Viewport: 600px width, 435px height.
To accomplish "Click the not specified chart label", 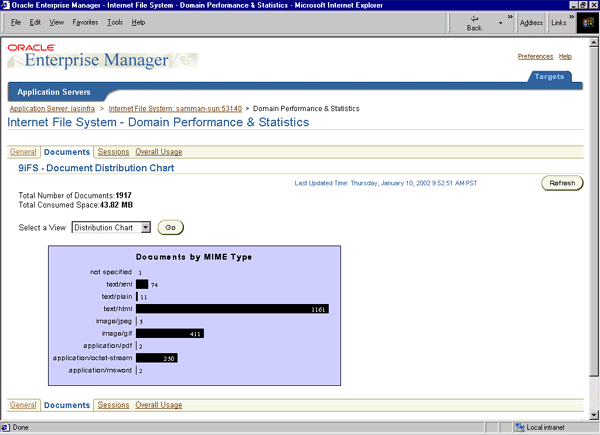I will pyautogui.click(x=111, y=272).
